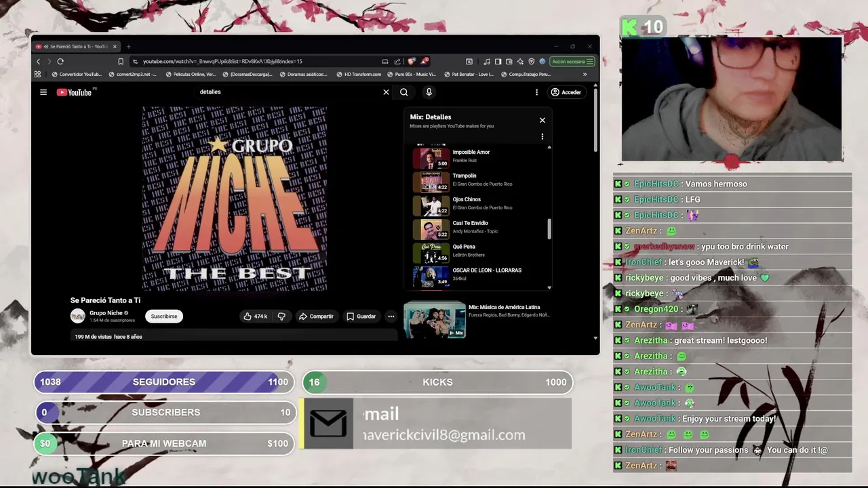868x488 pixels.
Task: Click the search magnifier button
Action: [403, 92]
